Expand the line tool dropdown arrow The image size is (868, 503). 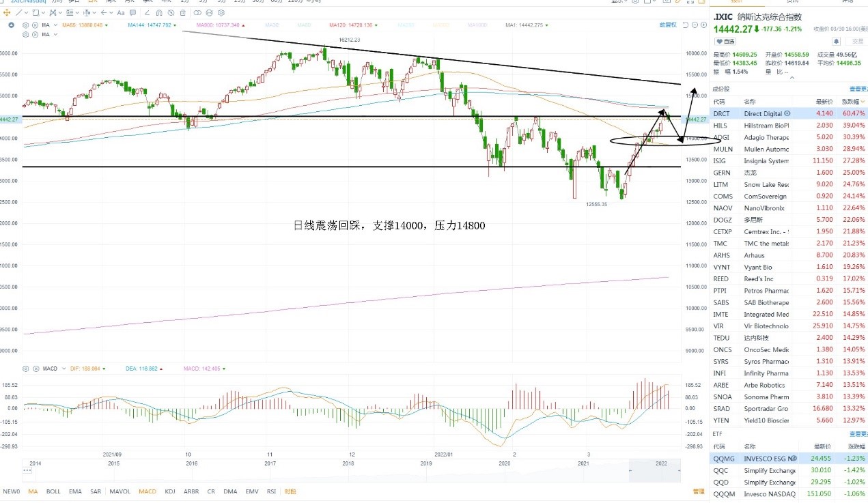pos(27,12)
